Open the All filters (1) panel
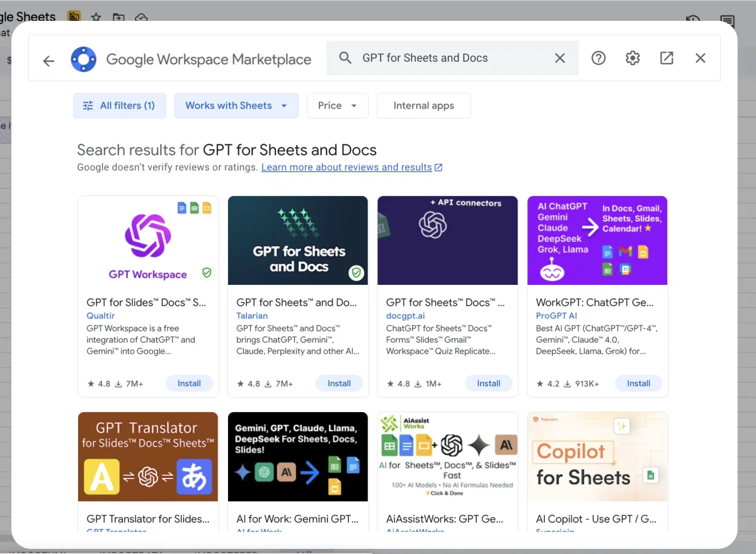 point(120,106)
